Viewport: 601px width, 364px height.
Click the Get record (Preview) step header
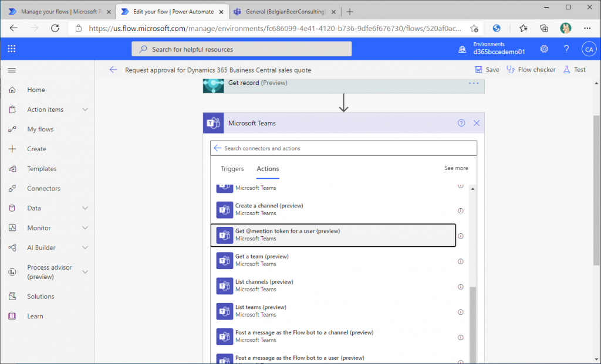[x=343, y=85]
